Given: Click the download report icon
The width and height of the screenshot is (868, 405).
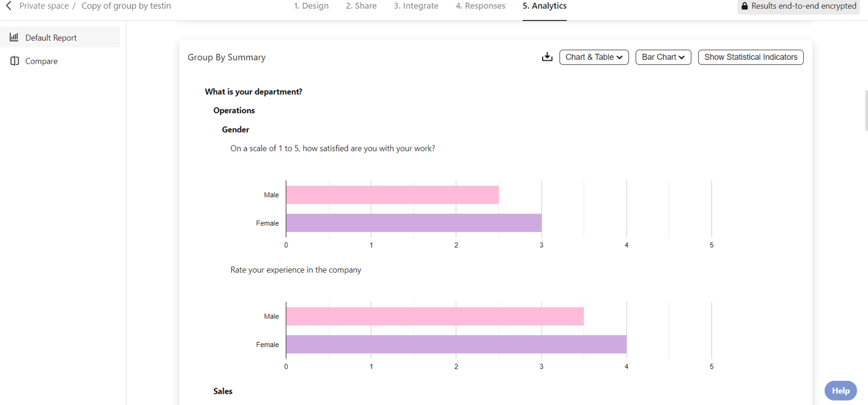Looking at the screenshot, I should [x=546, y=57].
